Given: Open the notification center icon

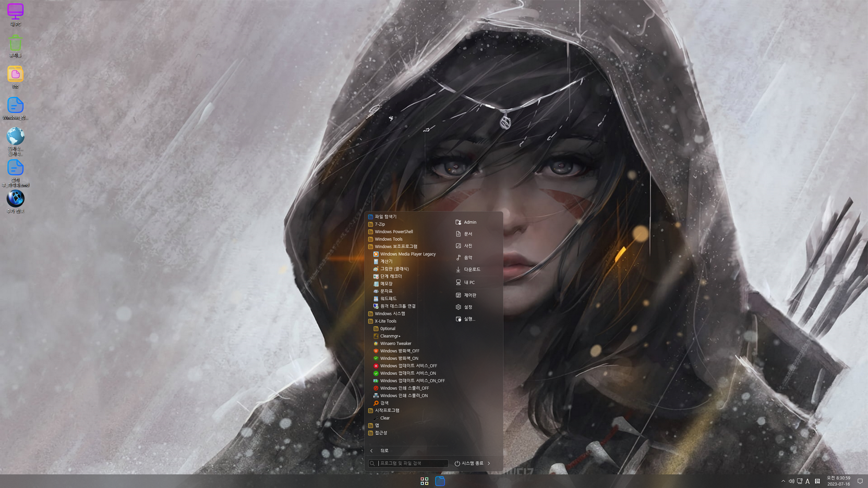Looking at the screenshot, I should (x=860, y=481).
